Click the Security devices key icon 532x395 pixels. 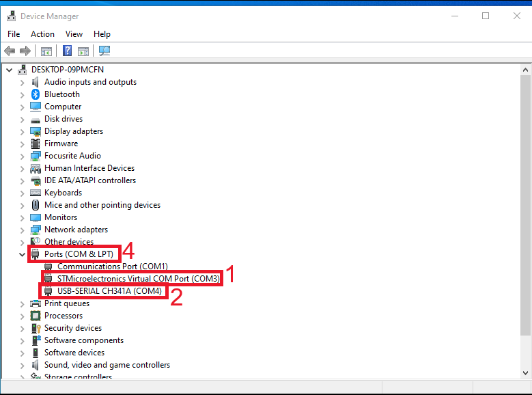coord(36,328)
